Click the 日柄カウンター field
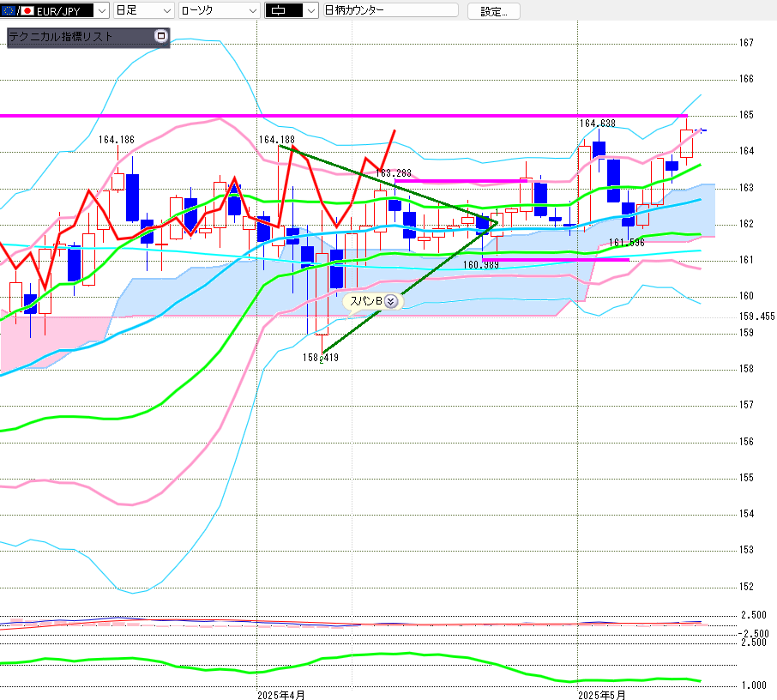 click(390, 10)
